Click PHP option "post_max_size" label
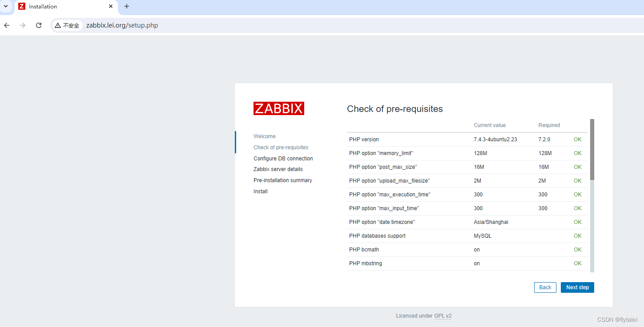Viewport: 644px width, 327px height. tap(383, 167)
